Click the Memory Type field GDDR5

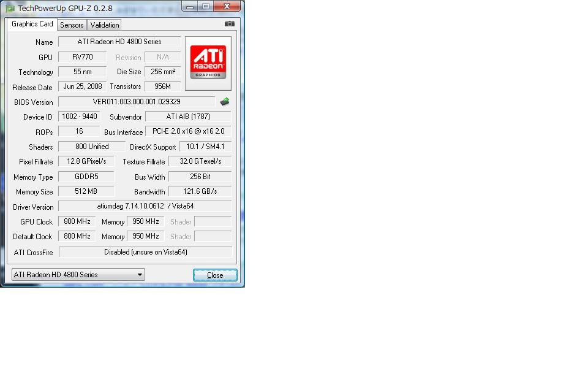point(86,177)
